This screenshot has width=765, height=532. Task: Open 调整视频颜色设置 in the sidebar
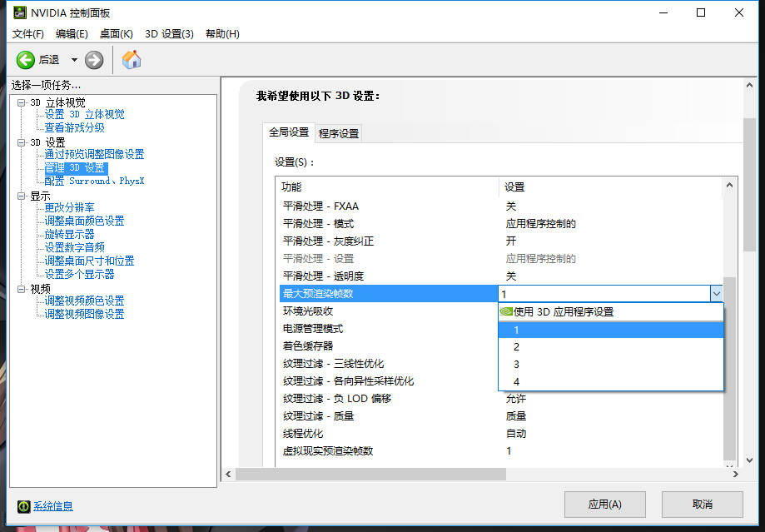click(85, 300)
